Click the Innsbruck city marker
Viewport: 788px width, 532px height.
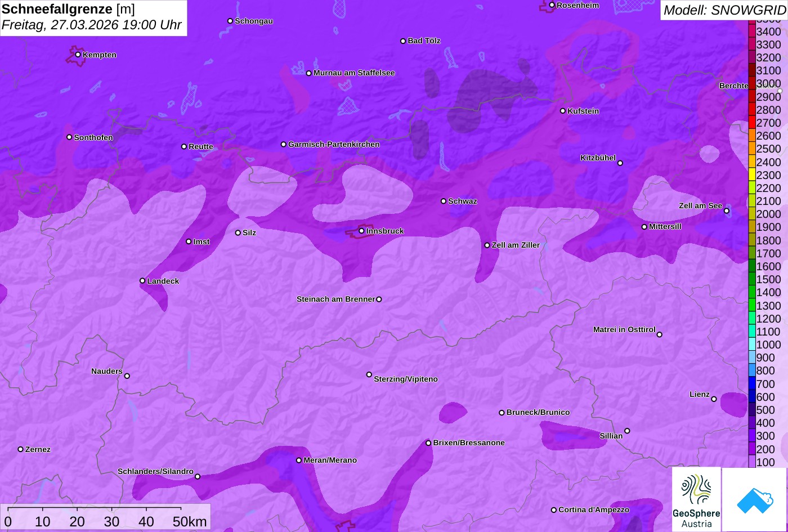click(x=361, y=231)
